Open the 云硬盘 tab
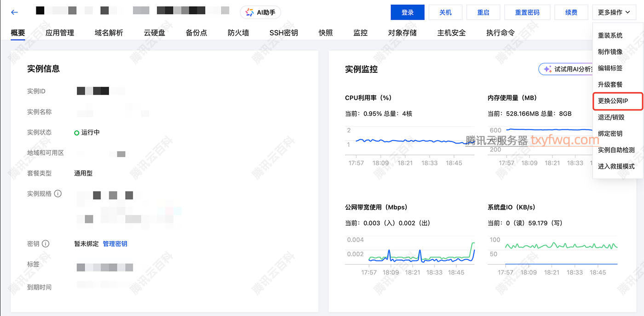644x316 pixels. coord(154,33)
